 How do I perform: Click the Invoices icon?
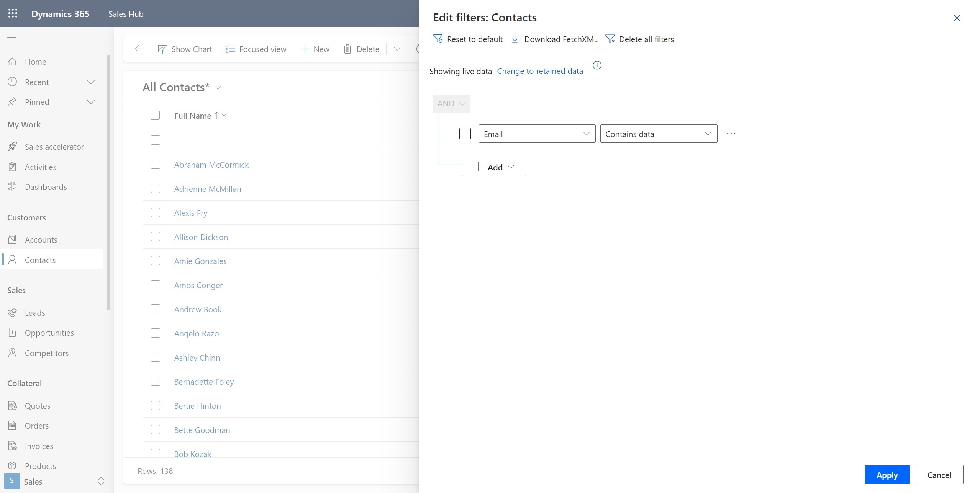12,446
